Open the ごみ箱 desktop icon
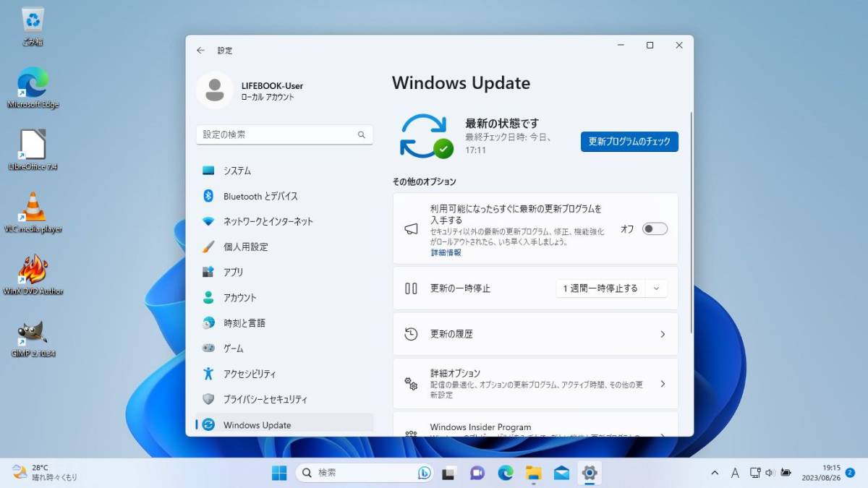Viewport: 868px width, 488px height. coord(33,27)
